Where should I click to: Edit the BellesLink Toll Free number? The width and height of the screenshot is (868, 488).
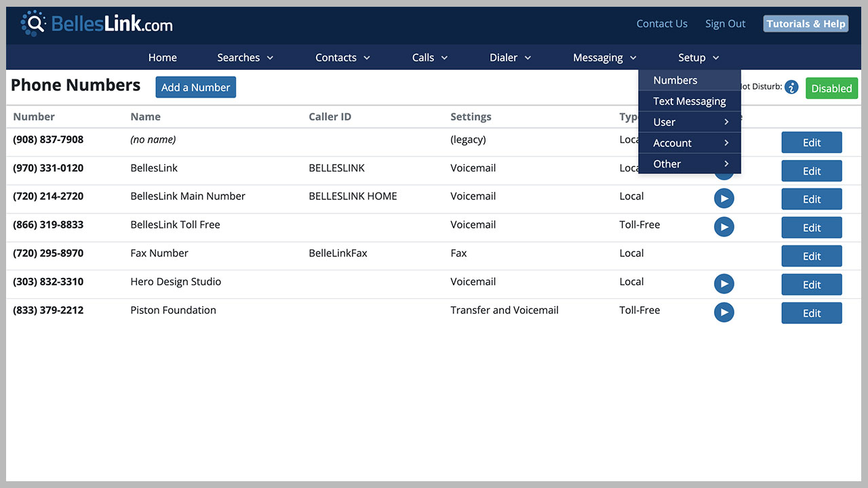pyautogui.click(x=812, y=228)
